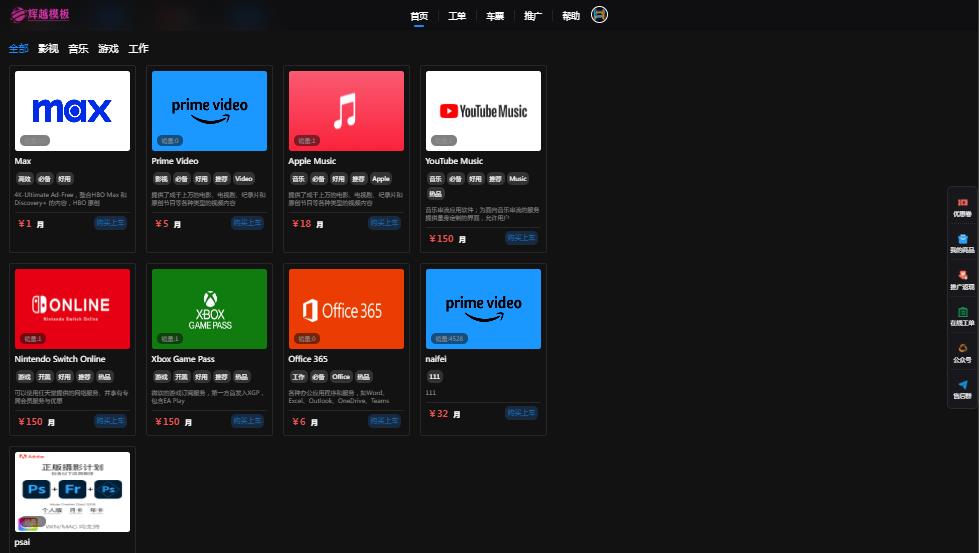The width and height of the screenshot is (979, 553).
Task: Click the 公众号 sidebar icon
Action: point(962,353)
